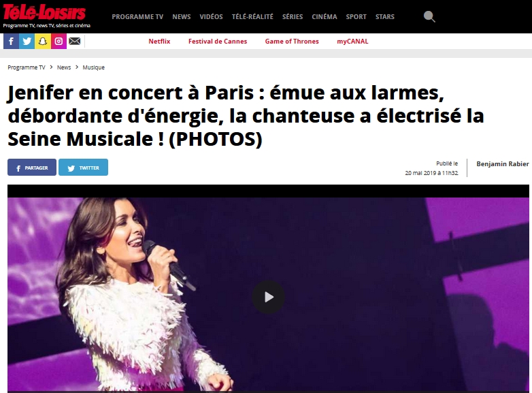Open author Benjamin Rabier's page
532x393 pixels.
[503, 164]
